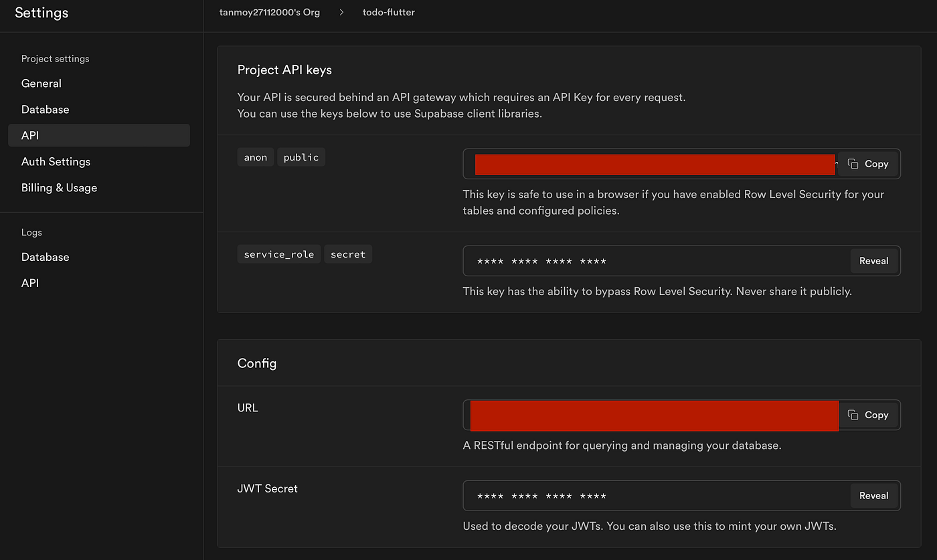Click the anon public key field
Screen dimensions: 937x560
point(655,164)
